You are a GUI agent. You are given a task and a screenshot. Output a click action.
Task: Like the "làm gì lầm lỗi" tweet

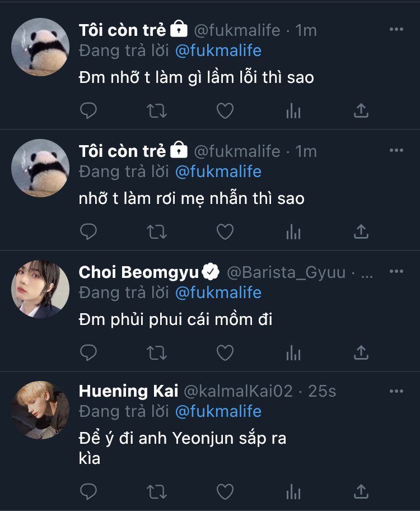coord(225,110)
